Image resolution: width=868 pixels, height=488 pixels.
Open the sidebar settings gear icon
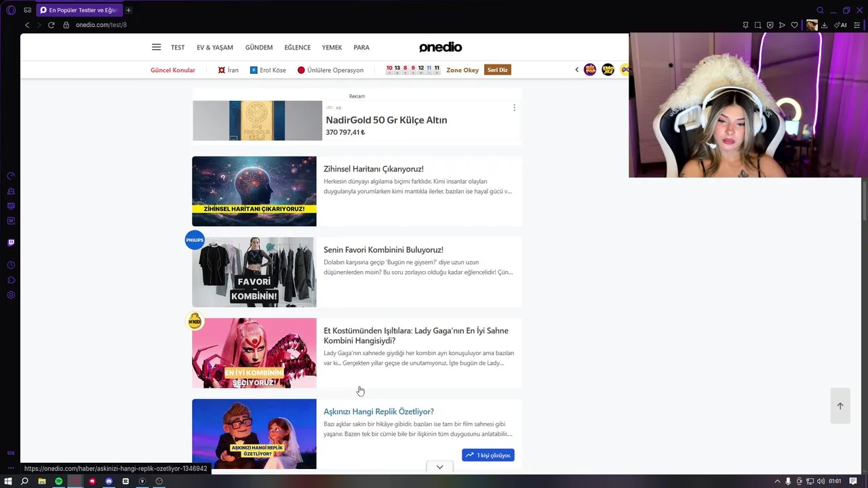[11, 295]
